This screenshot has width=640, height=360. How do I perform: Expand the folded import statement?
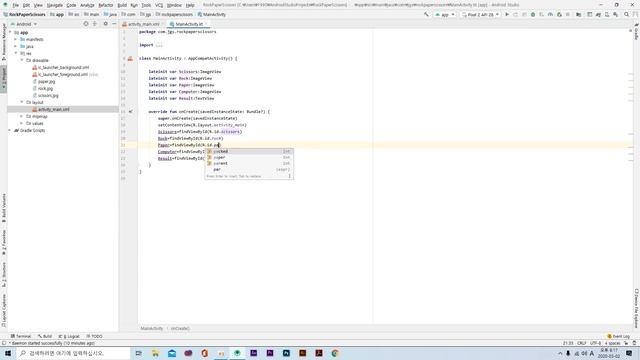tap(159, 45)
